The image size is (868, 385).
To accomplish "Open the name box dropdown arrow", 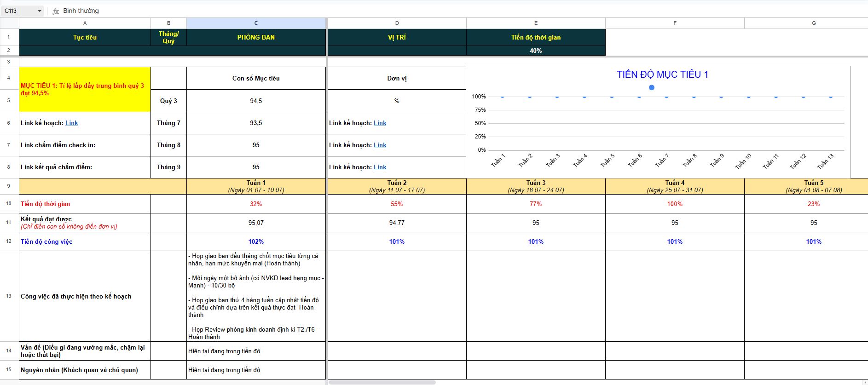I will point(39,11).
